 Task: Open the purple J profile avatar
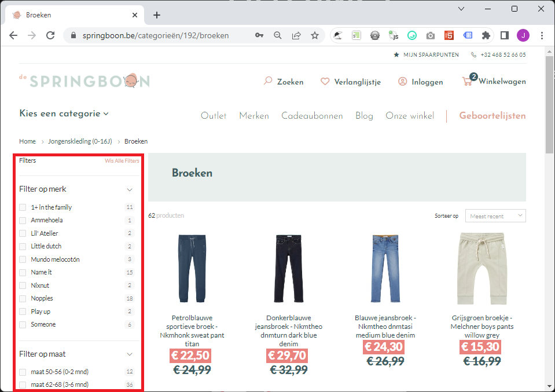coord(523,35)
